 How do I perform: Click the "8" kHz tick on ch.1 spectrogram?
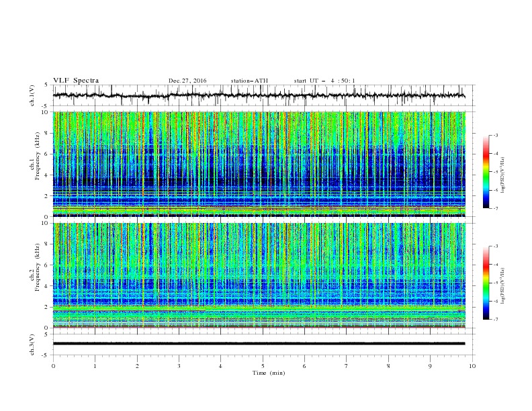(47, 133)
